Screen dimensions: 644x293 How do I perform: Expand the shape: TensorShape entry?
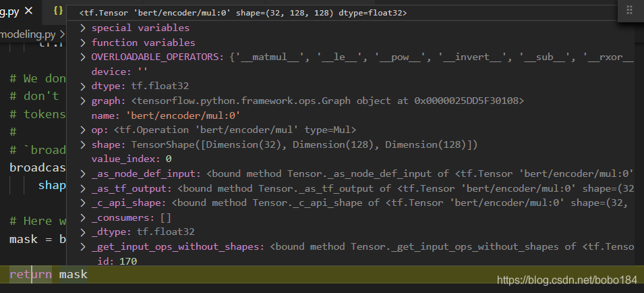[83, 144]
